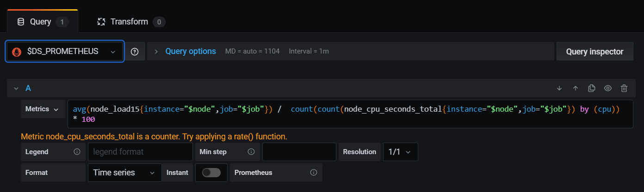
Task: Collapse query row A
Action: (16, 88)
